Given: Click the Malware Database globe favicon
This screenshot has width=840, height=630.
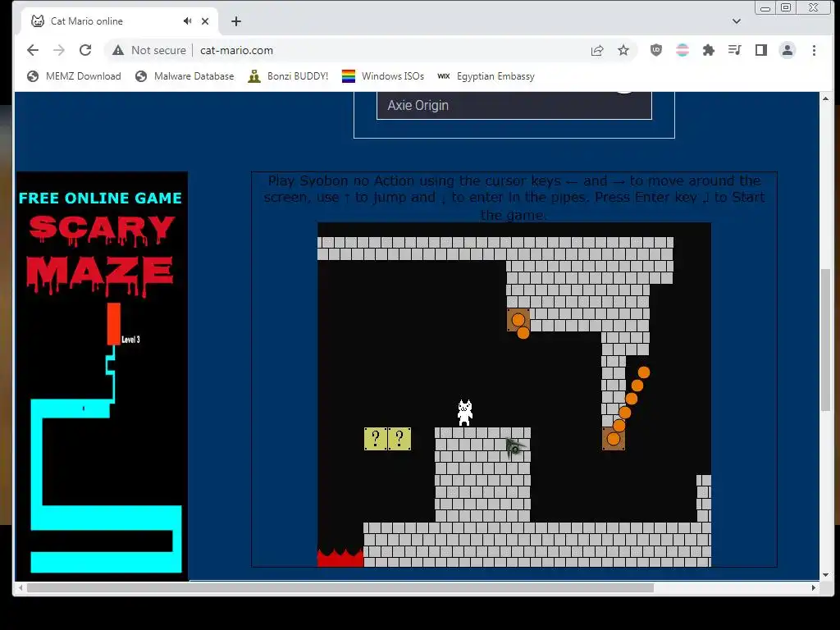Looking at the screenshot, I should 141,76.
